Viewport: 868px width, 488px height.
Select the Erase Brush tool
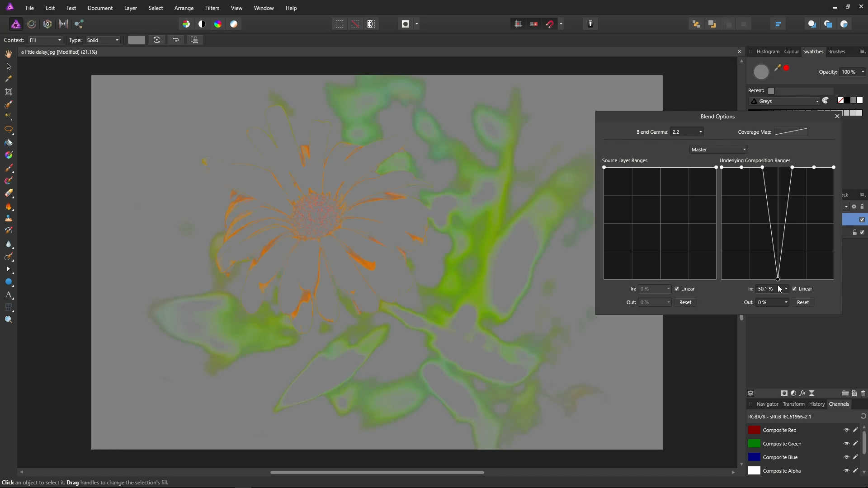9,193
